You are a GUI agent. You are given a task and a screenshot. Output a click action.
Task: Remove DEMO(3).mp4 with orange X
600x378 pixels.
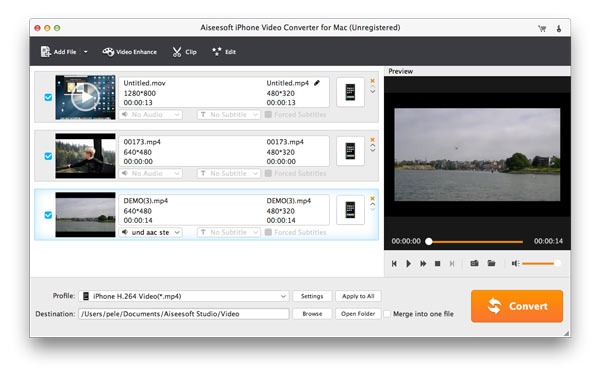(372, 199)
